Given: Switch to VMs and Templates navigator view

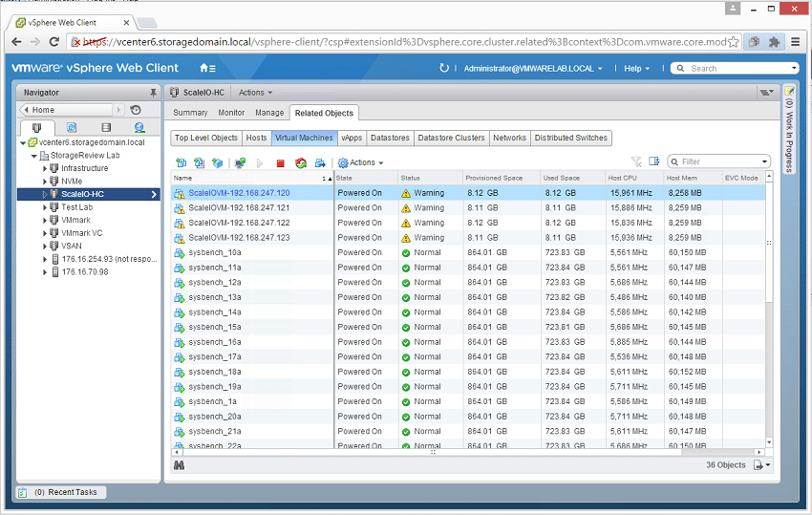Looking at the screenshot, I should [x=72, y=127].
